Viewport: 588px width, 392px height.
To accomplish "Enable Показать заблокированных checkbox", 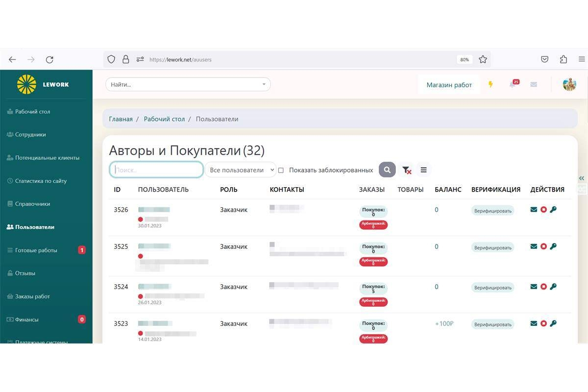I will (x=281, y=171).
